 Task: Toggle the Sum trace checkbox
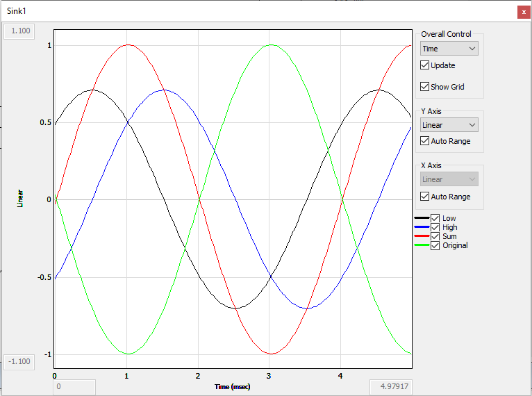[435, 236]
